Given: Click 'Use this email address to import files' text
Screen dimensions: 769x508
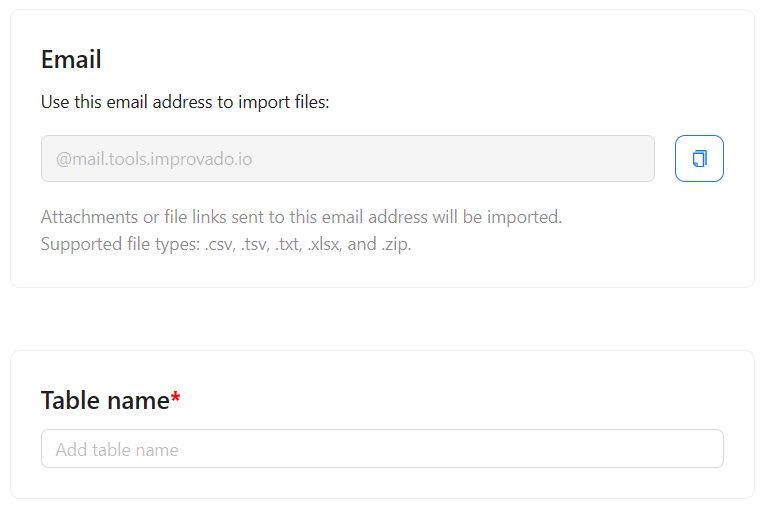Looking at the screenshot, I should (185, 102).
